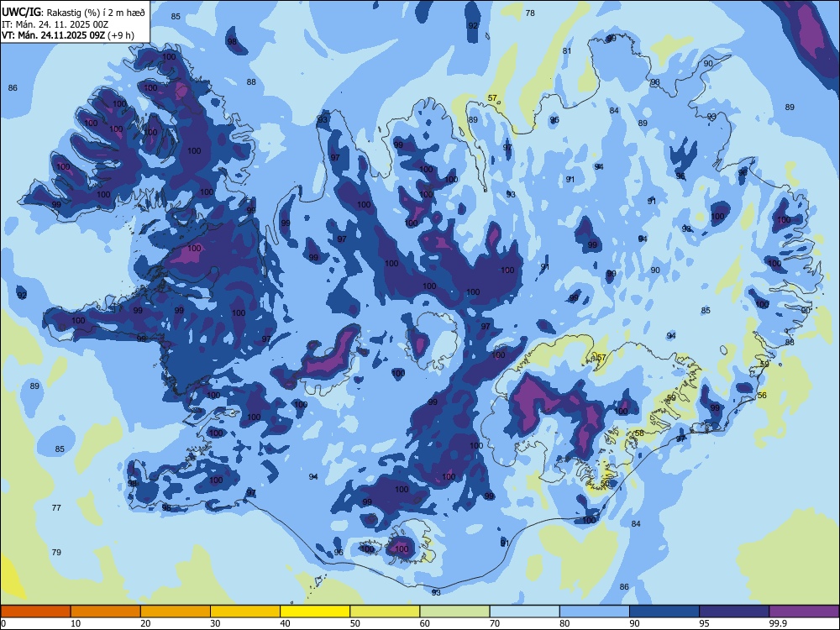This screenshot has height=630, width=840.
Task: Click the value 56 on the southeast coast
Action: click(762, 395)
